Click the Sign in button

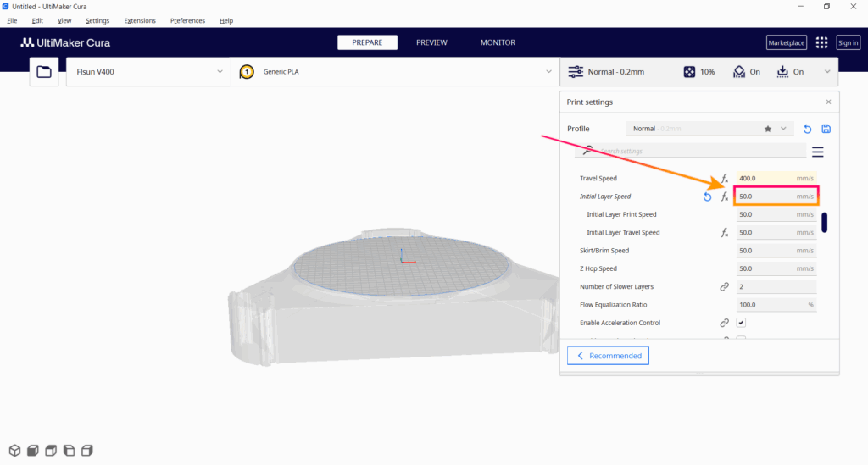848,42
